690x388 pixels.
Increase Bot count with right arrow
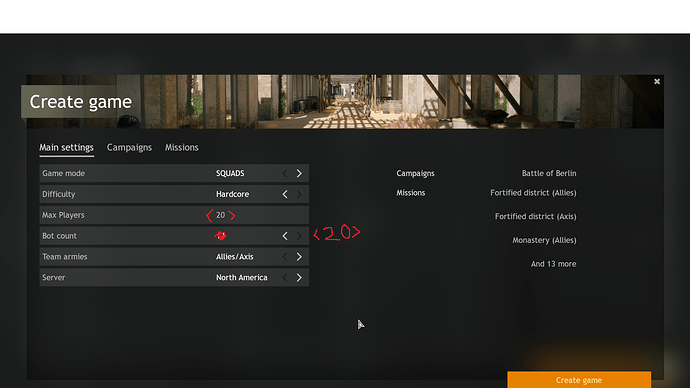[299, 236]
